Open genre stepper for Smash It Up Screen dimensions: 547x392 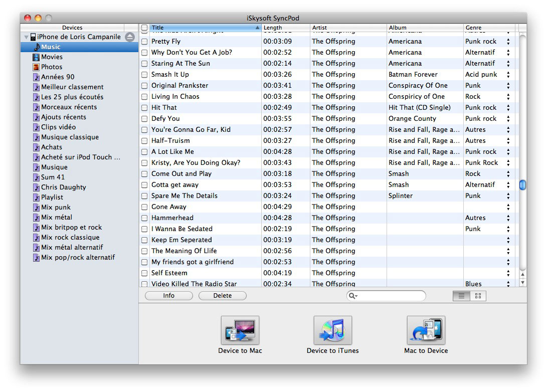point(508,75)
